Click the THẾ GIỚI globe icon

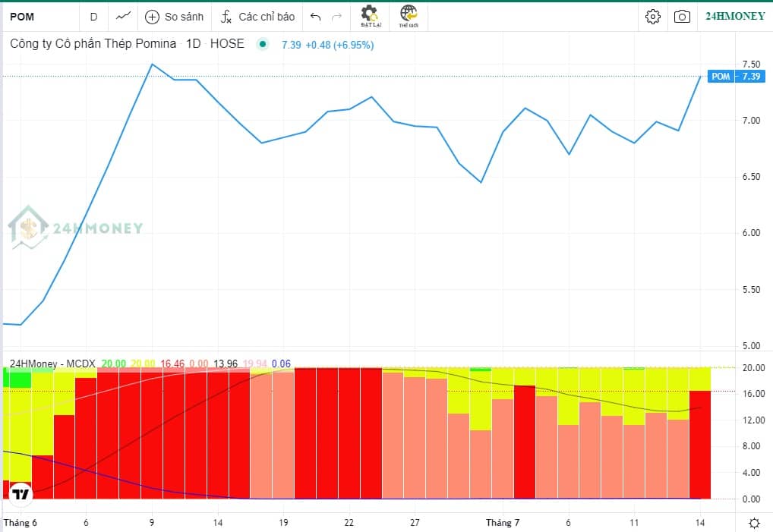click(409, 16)
